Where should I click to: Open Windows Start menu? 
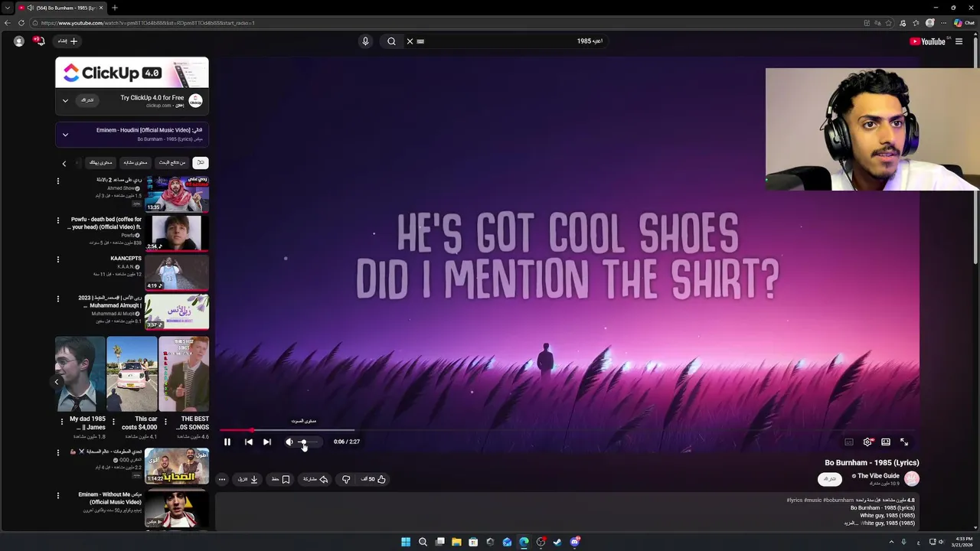[x=406, y=542]
